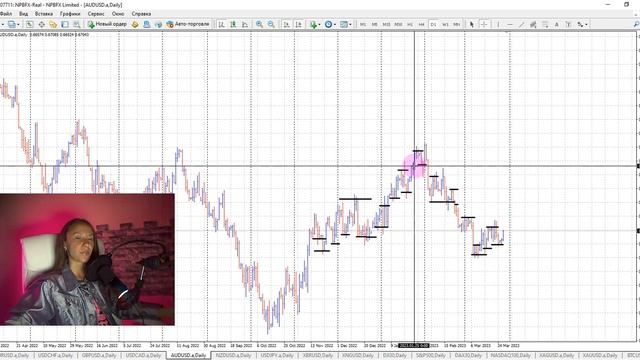This screenshot has width=640, height=360.
Task: Click the search magnifier icon
Action: [x=636, y=24]
